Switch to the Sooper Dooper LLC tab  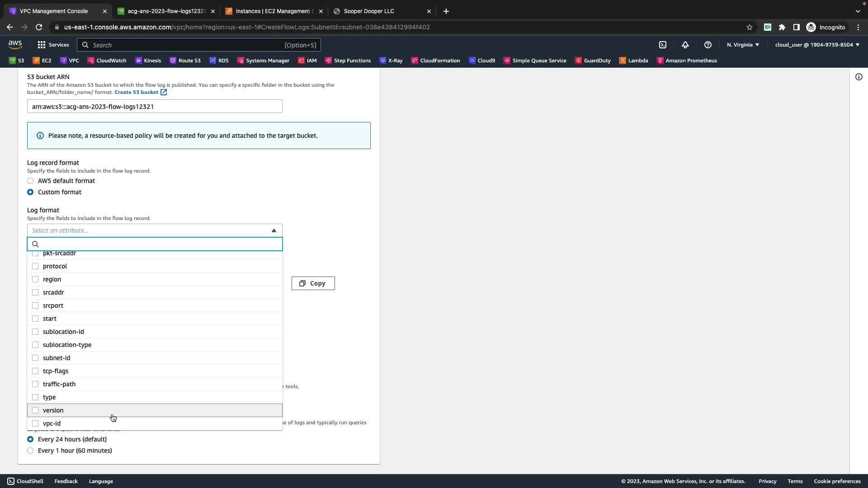point(368,11)
